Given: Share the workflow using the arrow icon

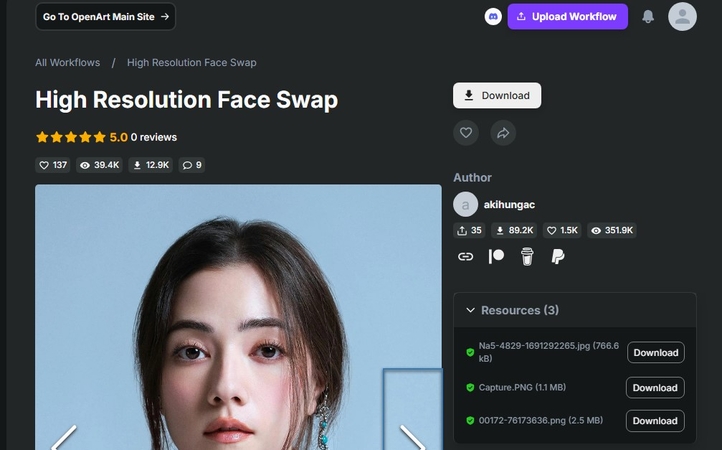Looking at the screenshot, I should click(x=503, y=133).
